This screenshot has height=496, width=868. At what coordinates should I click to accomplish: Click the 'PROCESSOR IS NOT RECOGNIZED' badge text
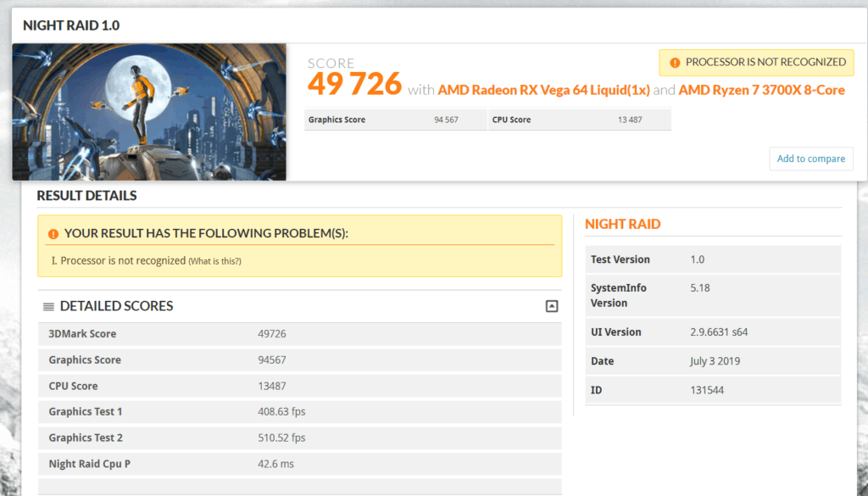coord(765,62)
